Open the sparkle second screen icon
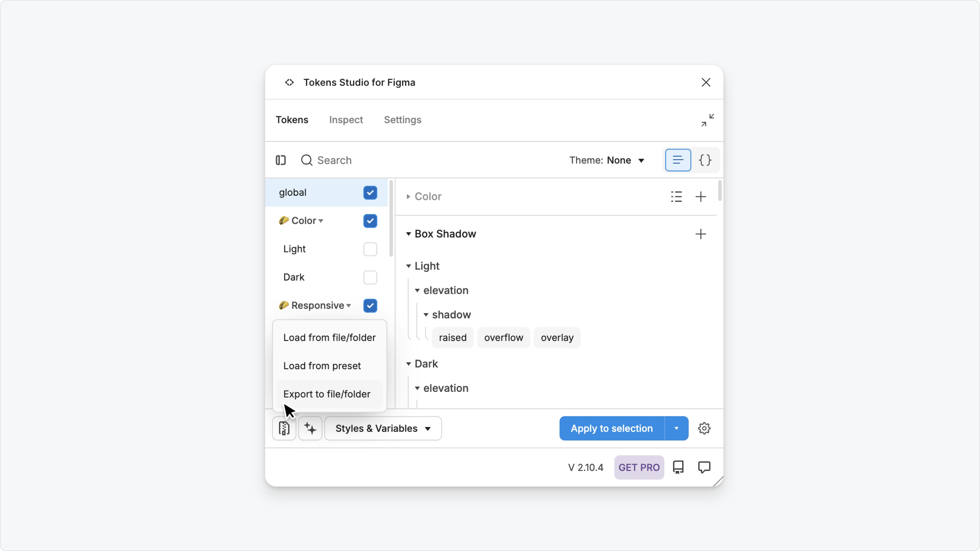This screenshot has height=551, width=980. click(x=310, y=429)
